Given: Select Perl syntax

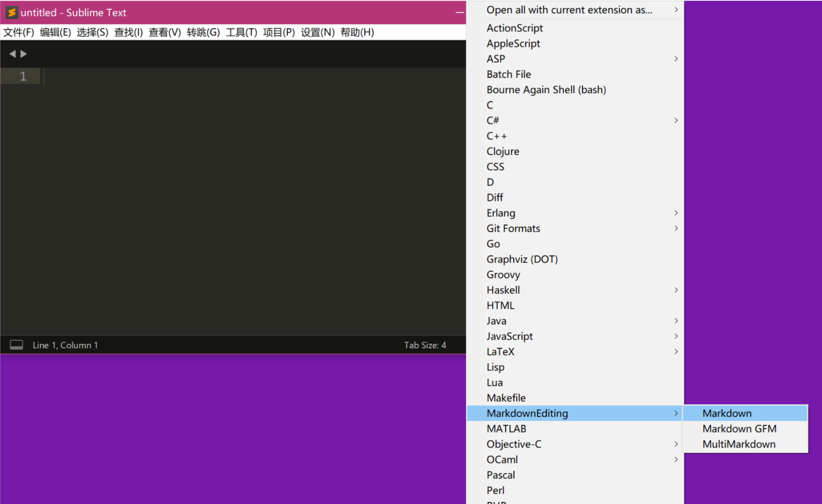Looking at the screenshot, I should pos(575,490).
